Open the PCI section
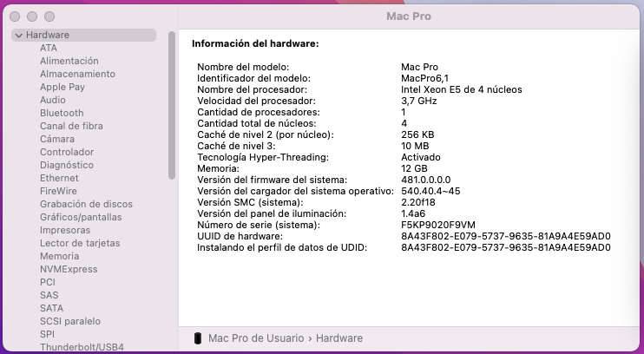 coord(48,282)
